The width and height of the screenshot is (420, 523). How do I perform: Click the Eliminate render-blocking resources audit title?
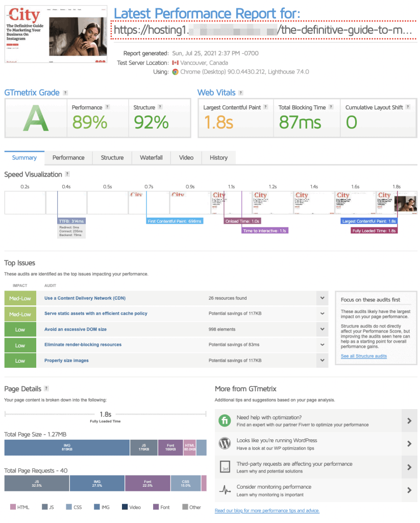pyautogui.click(x=83, y=345)
